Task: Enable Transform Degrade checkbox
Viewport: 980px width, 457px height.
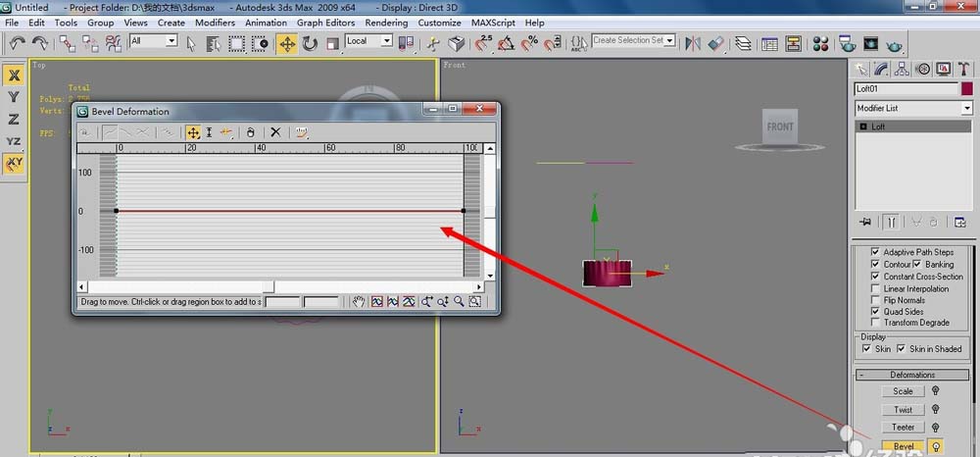Action: [x=875, y=323]
